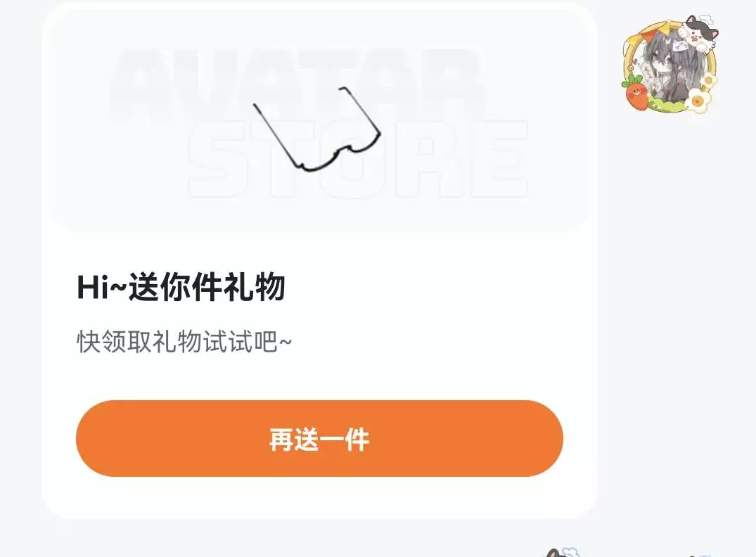
Task: Click the faded AVATAR watermark word
Action: (295, 83)
